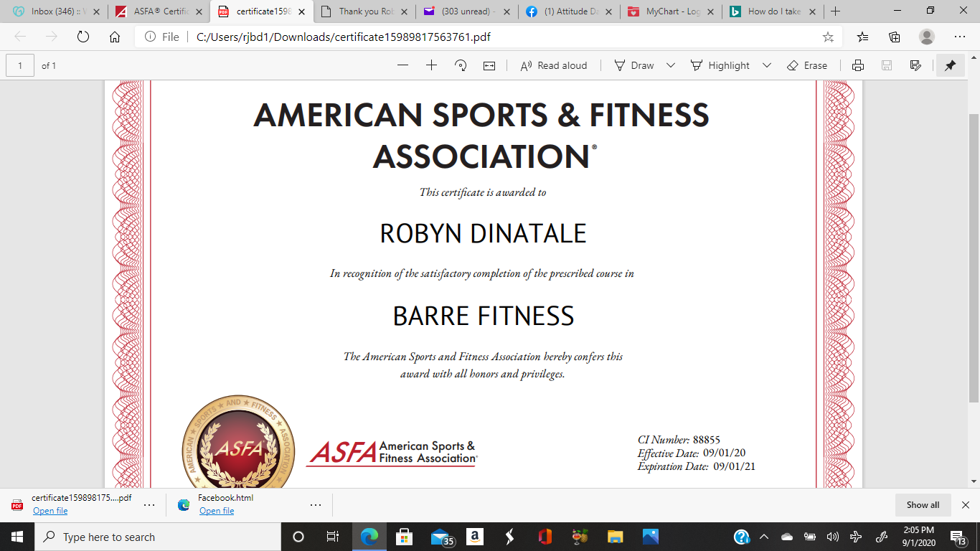980x551 pixels.
Task: Open more options for downloaded certificate
Action: click(149, 504)
